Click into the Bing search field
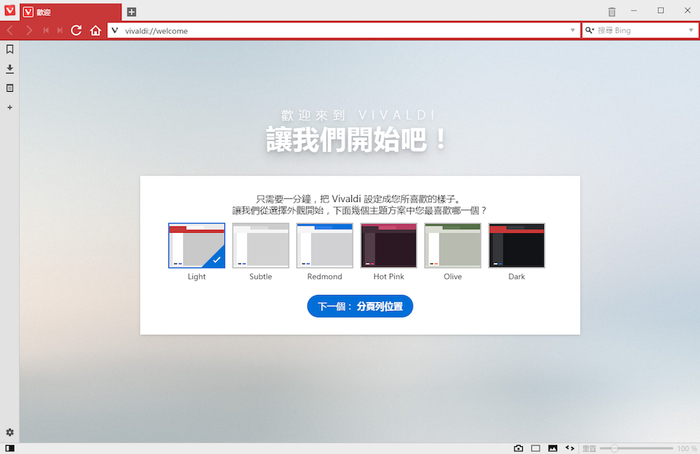 640,30
